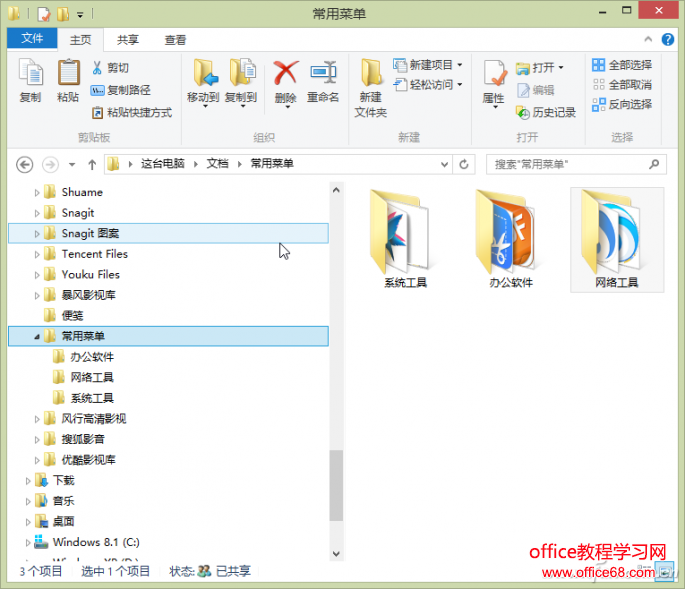Click History (历史记录) in the ribbon
The height and width of the screenshot is (589, 685).
coord(546,112)
